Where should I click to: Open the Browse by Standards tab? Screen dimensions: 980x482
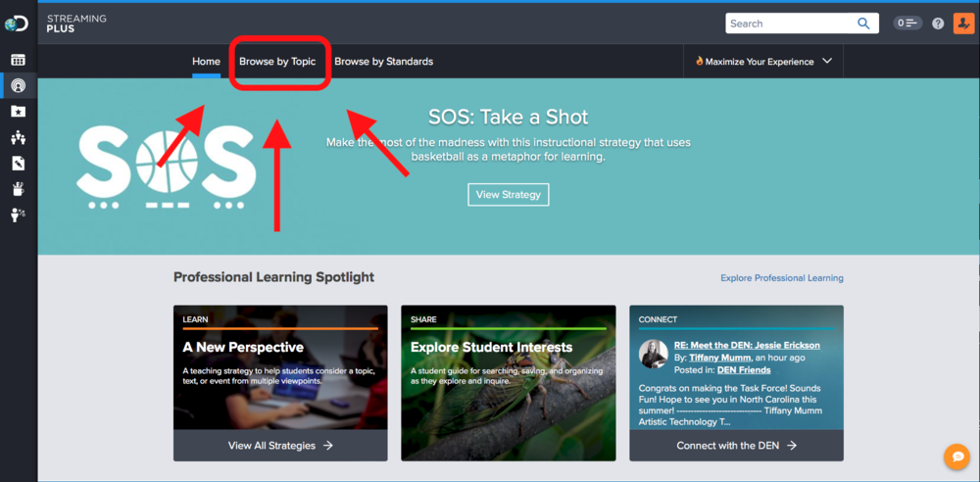[384, 62]
